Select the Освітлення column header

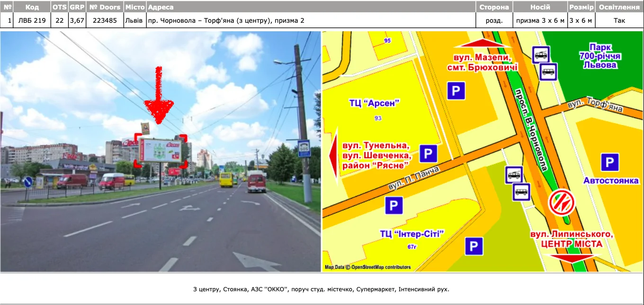tap(619, 7)
